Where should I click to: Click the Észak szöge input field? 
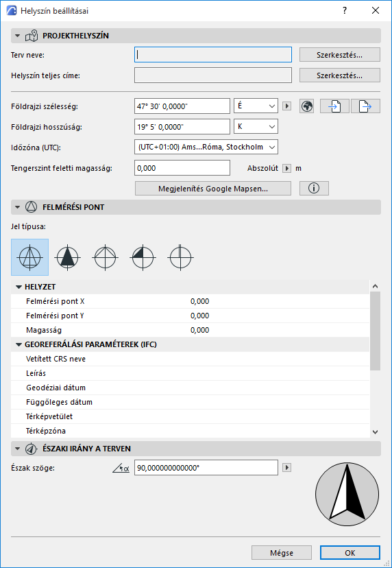206,468
